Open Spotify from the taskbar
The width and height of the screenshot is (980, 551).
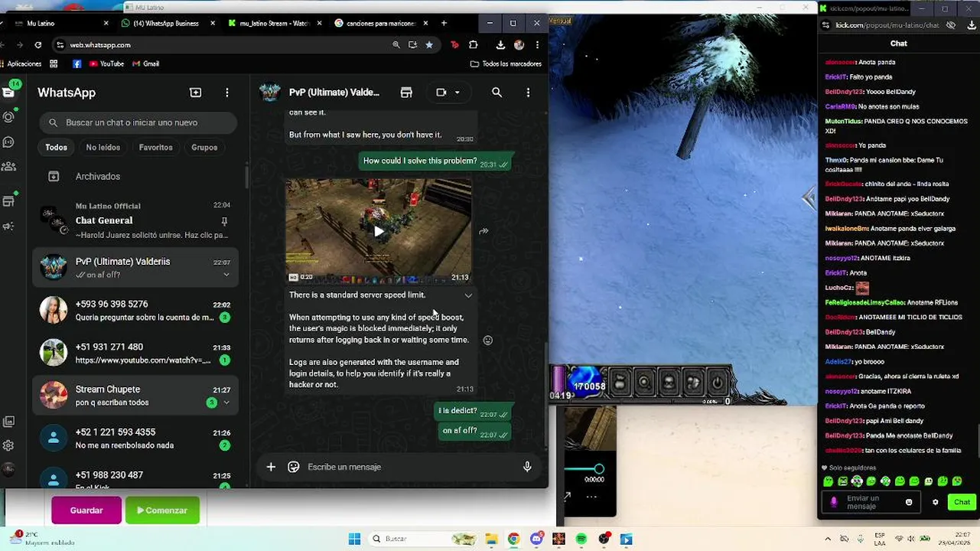click(581, 539)
